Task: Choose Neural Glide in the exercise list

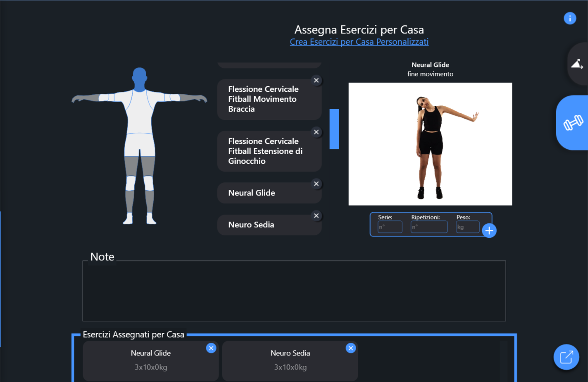Action: click(269, 193)
